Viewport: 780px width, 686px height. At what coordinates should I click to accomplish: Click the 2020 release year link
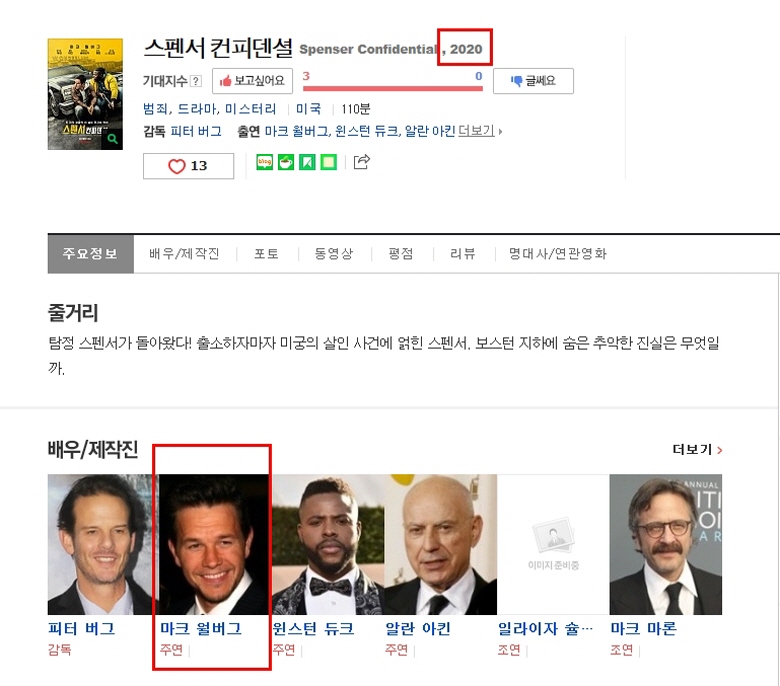(465, 49)
